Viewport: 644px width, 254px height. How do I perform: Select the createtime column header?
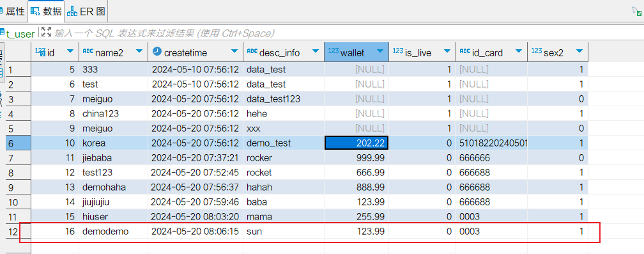(195, 52)
